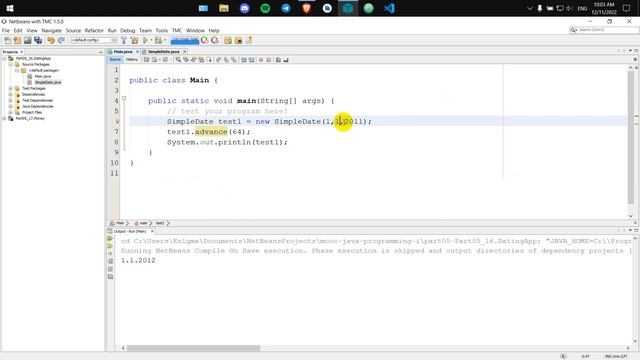Switch editor to History view
This screenshot has height=360, width=640.
(x=131, y=60)
